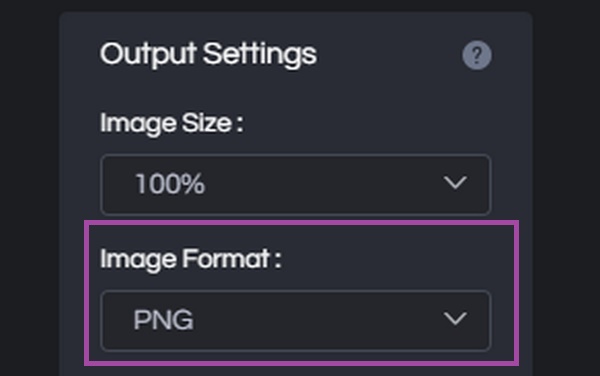Image resolution: width=600 pixels, height=376 pixels.
Task: Click the gray circle around the question mark
Action: pyautogui.click(x=477, y=55)
